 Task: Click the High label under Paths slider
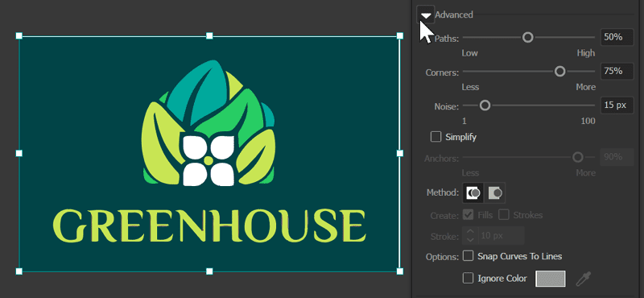[586, 53]
